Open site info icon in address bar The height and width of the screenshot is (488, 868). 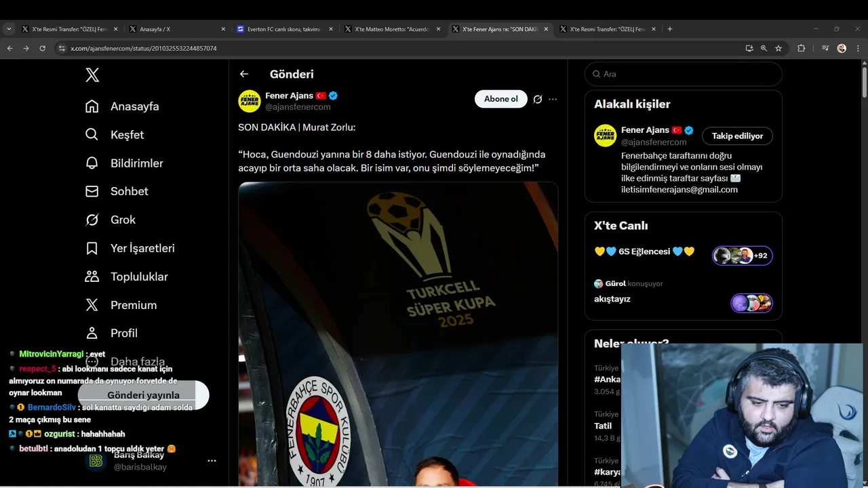[62, 48]
